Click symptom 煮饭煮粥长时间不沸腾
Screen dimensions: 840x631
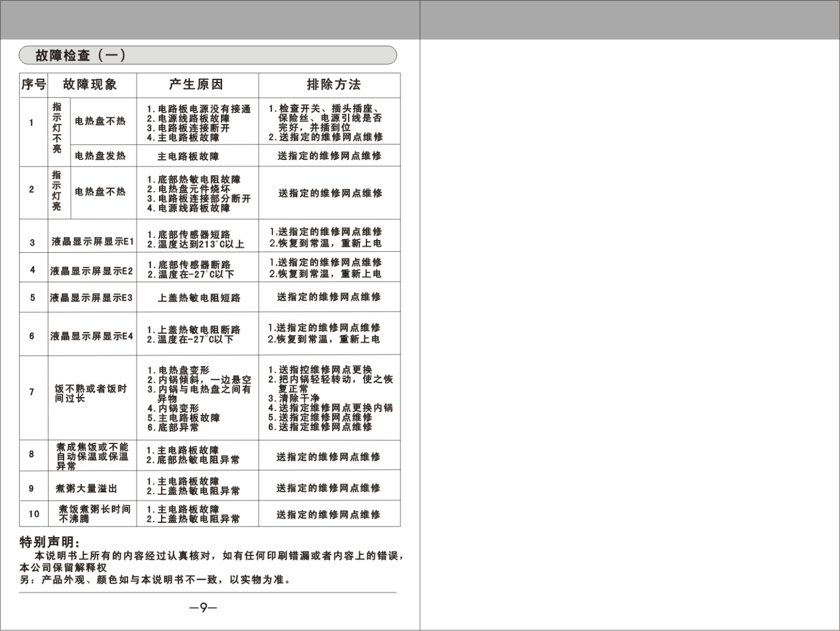click(x=94, y=514)
